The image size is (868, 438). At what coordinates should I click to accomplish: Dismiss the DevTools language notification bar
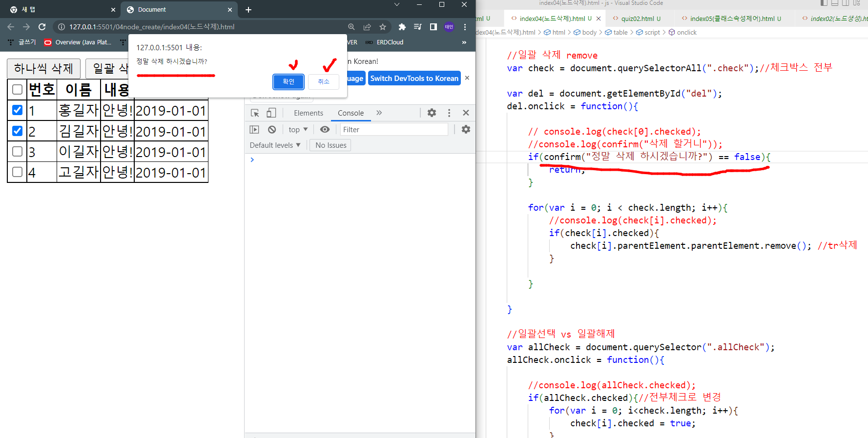pyautogui.click(x=467, y=78)
